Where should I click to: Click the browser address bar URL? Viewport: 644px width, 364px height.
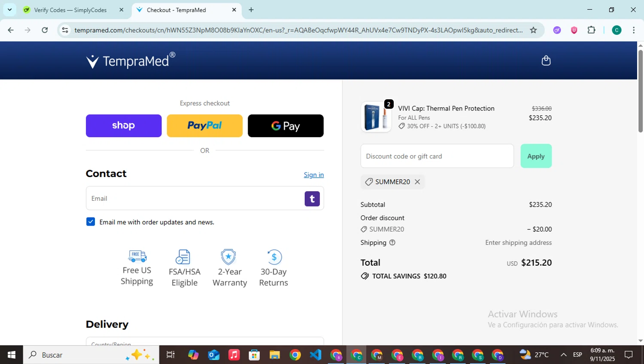point(298,30)
